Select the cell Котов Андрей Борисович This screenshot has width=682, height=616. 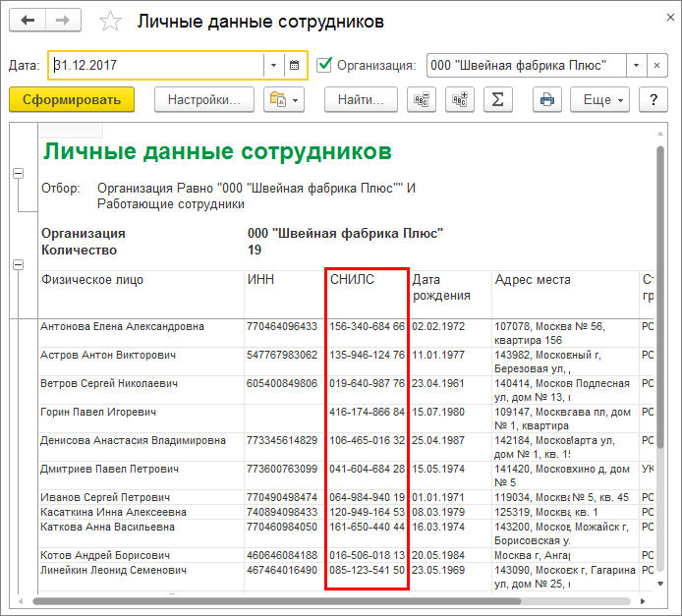point(141,555)
